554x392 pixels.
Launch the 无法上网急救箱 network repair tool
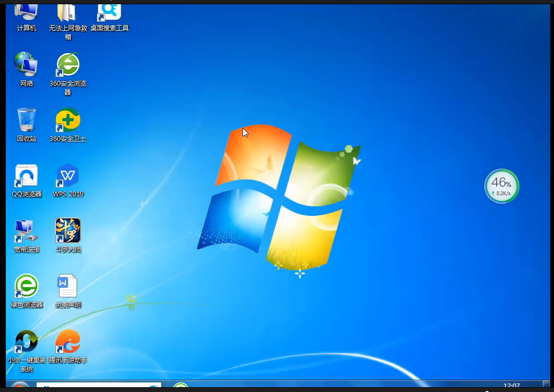[x=68, y=13]
